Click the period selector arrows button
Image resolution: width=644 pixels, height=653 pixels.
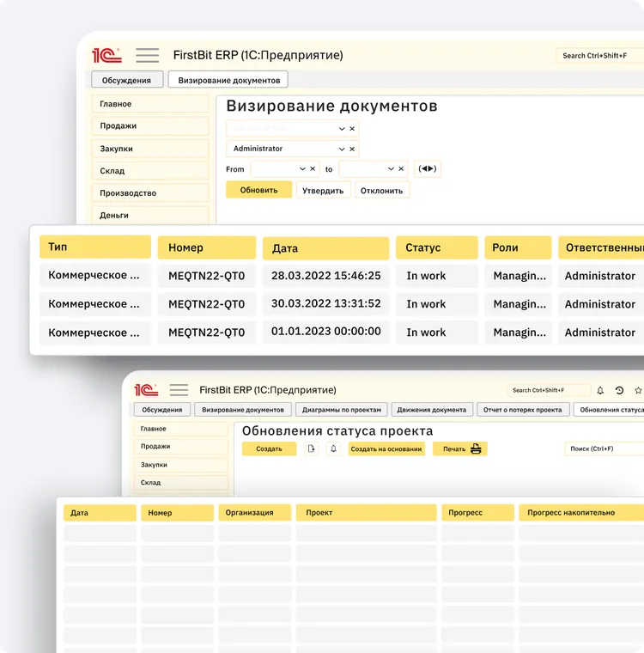[x=427, y=169]
